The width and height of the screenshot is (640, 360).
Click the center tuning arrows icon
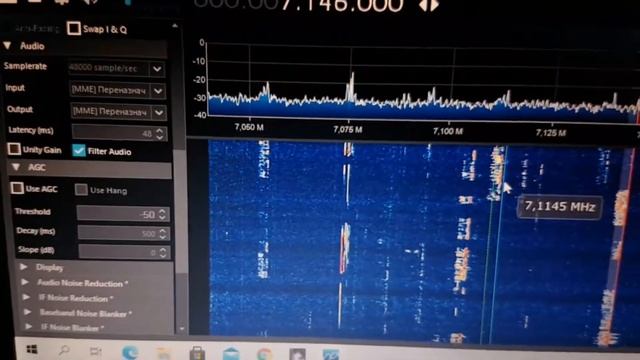coord(429,5)
